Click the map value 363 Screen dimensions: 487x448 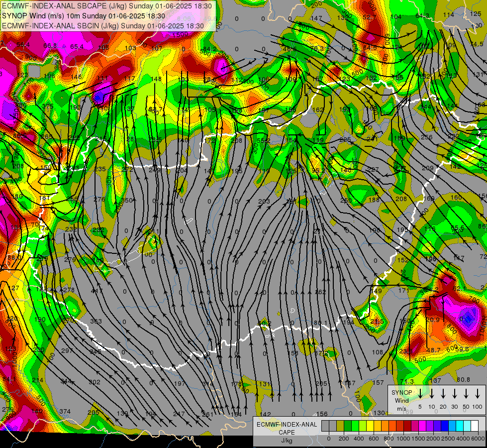point(96,321)
